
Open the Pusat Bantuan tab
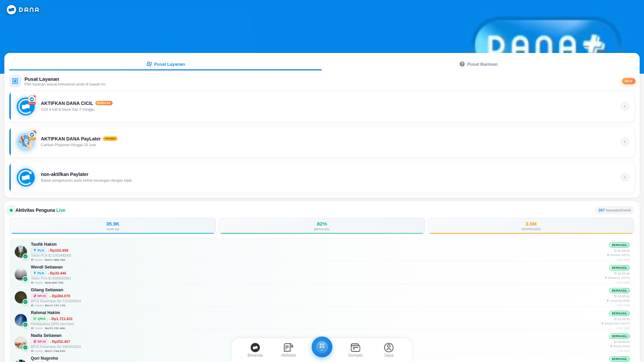[479, 64]
